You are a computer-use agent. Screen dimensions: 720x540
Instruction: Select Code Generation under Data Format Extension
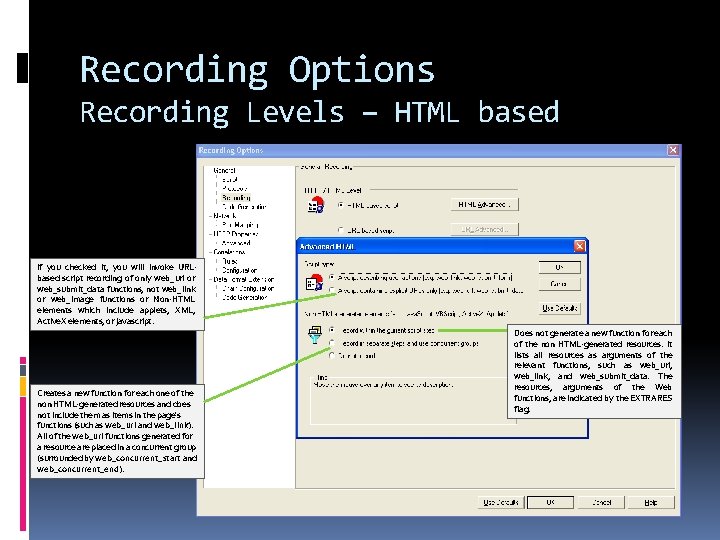pyautogui.click(x=244, y=297)
